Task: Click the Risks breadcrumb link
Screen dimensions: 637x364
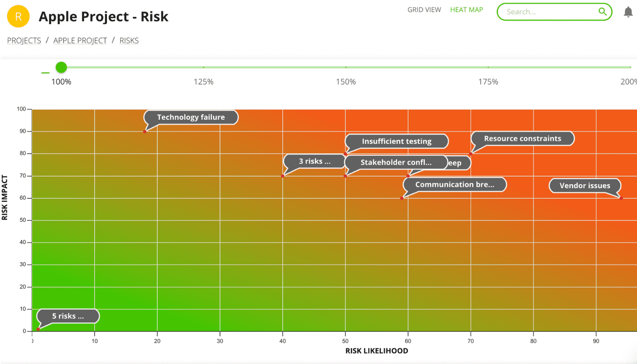Action: pos(129,41)
